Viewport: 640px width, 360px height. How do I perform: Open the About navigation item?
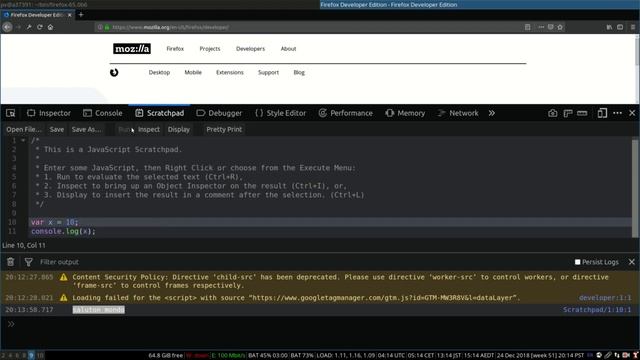[288, 49]
